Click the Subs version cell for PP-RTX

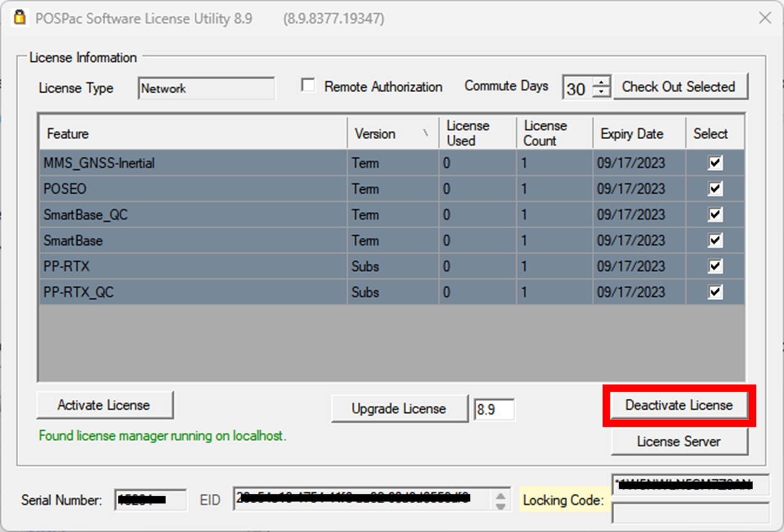393,266
